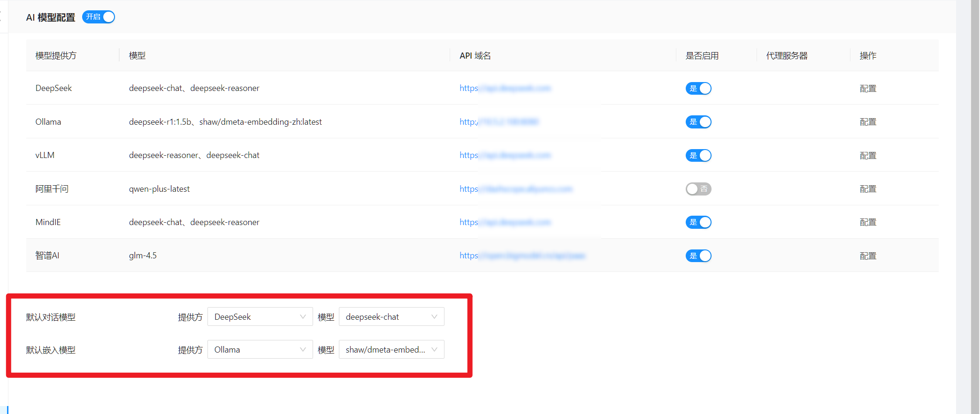This screenshot has height=414, width=980.
Task: Click the 智谱AI API domain URL
Action: click(522, 256)
